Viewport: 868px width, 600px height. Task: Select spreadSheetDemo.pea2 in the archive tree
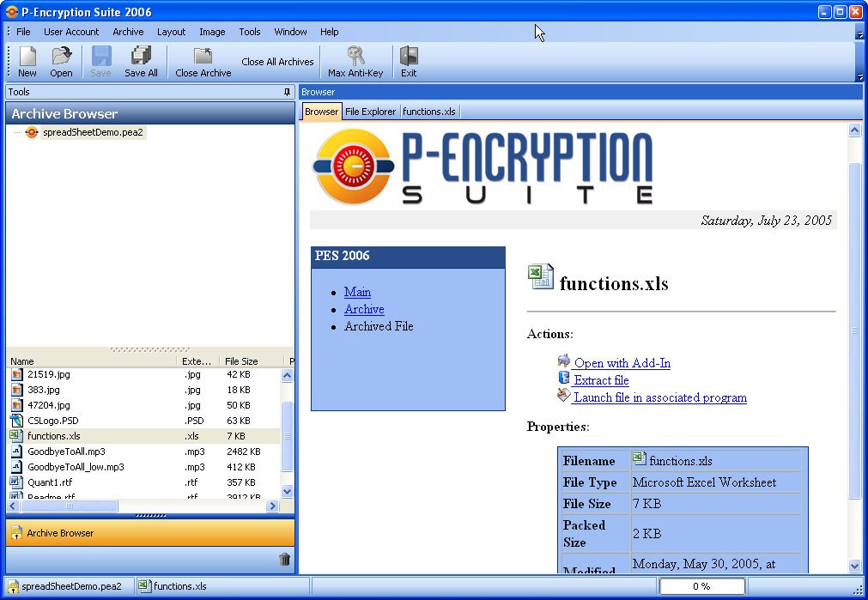pos(93,132)
